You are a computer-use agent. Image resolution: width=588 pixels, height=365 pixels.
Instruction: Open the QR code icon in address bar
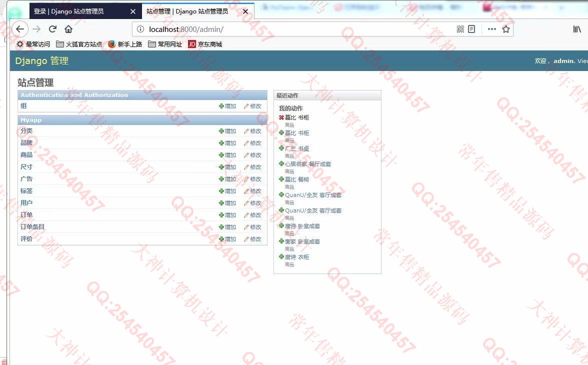tap(460, 29)
